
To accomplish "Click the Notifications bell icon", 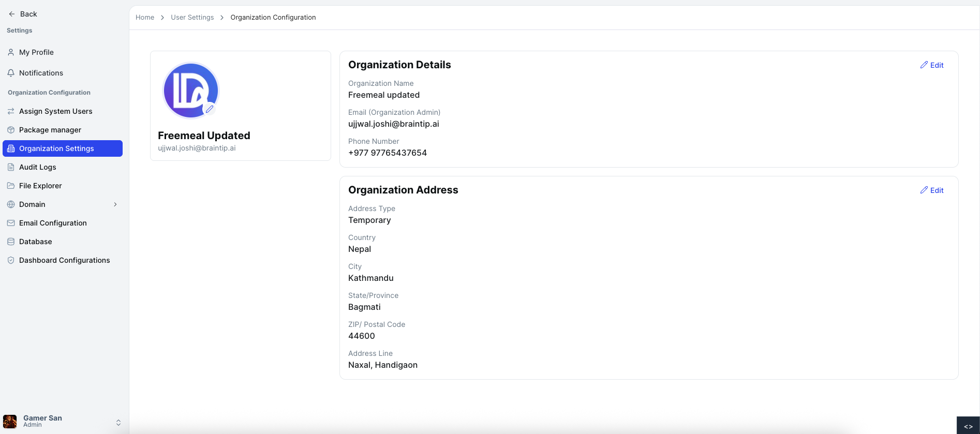I will point(11,73).
